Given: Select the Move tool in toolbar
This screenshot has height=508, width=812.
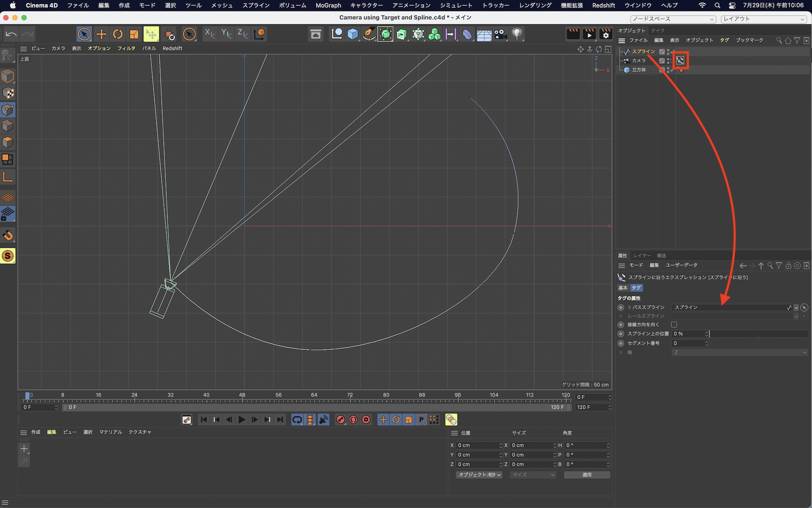Looking at the screenshot, I should pyautogui.click(x=101, y=34).
